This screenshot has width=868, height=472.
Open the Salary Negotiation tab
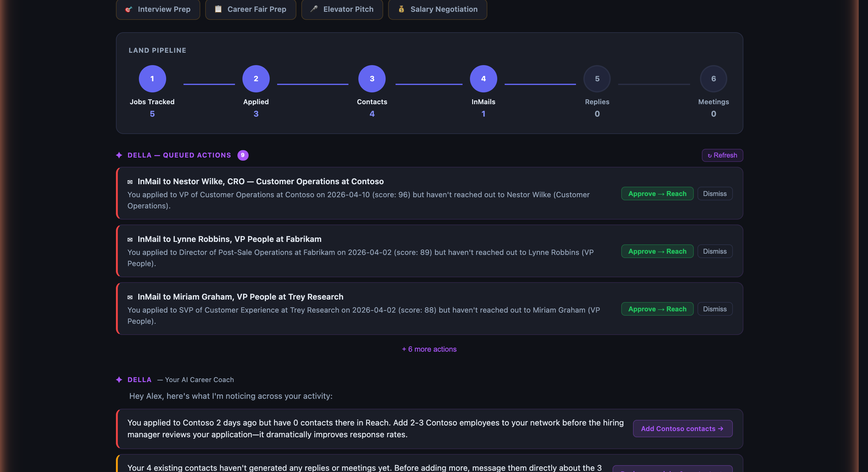coord(437,9)
